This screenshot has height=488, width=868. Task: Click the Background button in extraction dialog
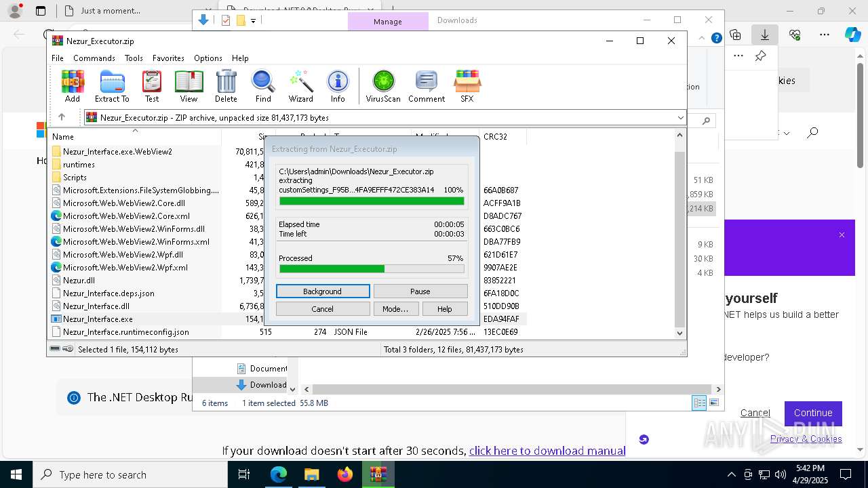(323, 291)
